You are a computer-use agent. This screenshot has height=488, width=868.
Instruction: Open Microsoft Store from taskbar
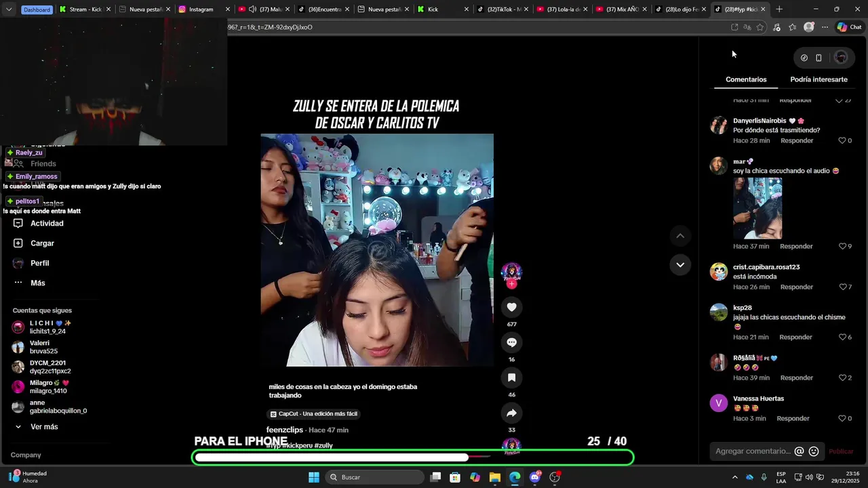click(x=455, y=477)
